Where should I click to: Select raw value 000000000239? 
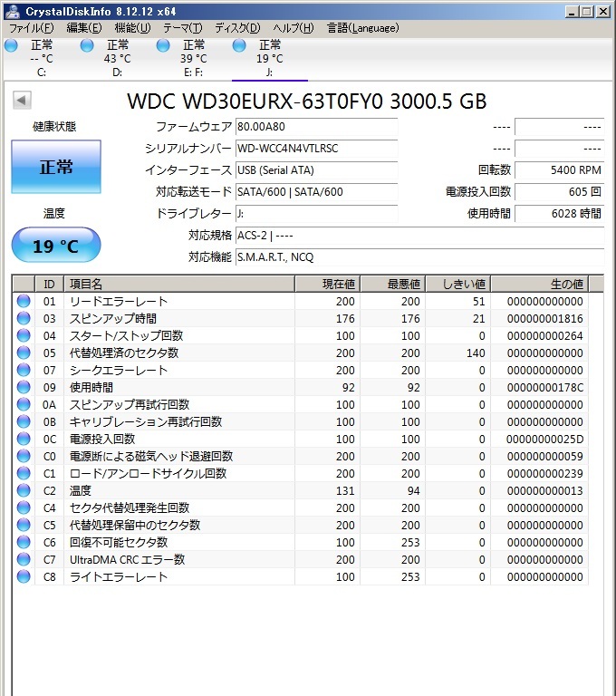pyautogui.click(x=545, y=474)
